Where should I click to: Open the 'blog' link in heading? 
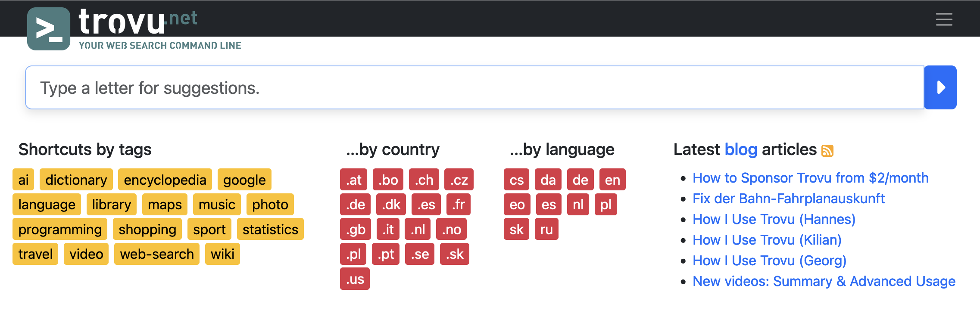tap(740, 149)
